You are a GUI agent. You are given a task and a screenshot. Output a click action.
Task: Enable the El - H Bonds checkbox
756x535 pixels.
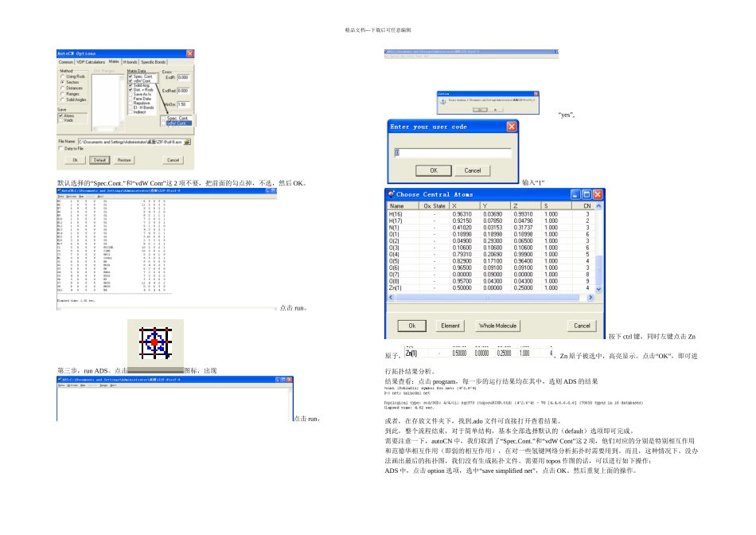pyautogui.click(x=131, y=107)
